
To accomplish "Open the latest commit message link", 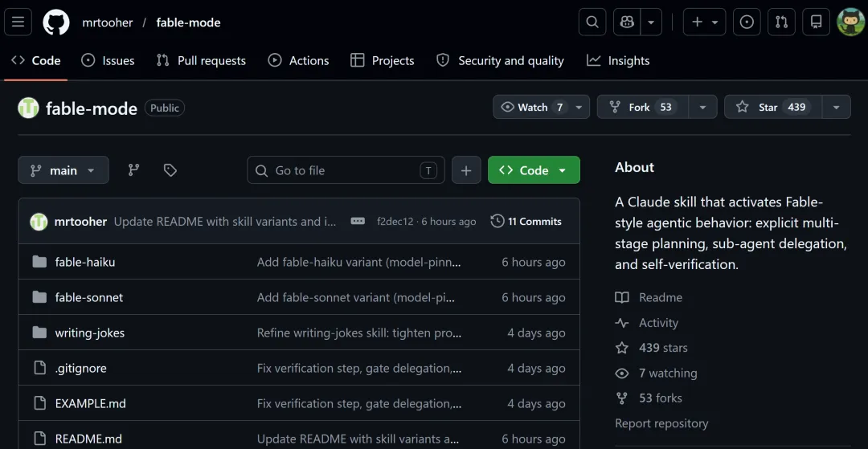I will pos(225,222).
